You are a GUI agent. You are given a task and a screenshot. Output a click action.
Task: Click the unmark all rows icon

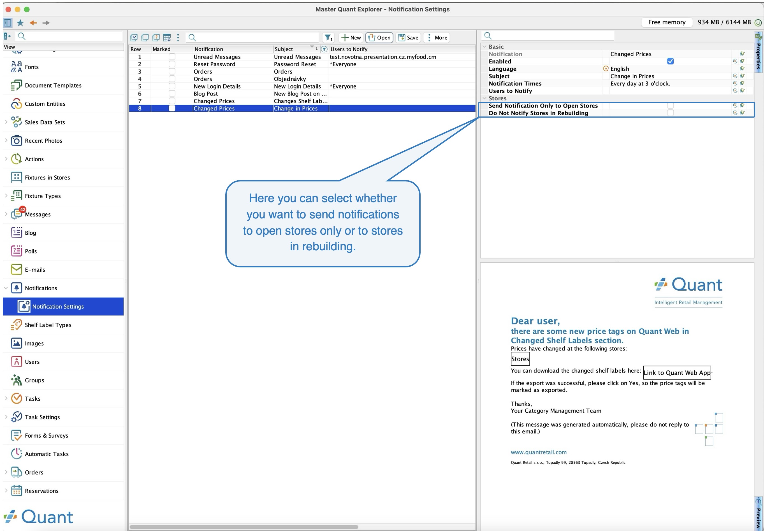coord(145,38)
